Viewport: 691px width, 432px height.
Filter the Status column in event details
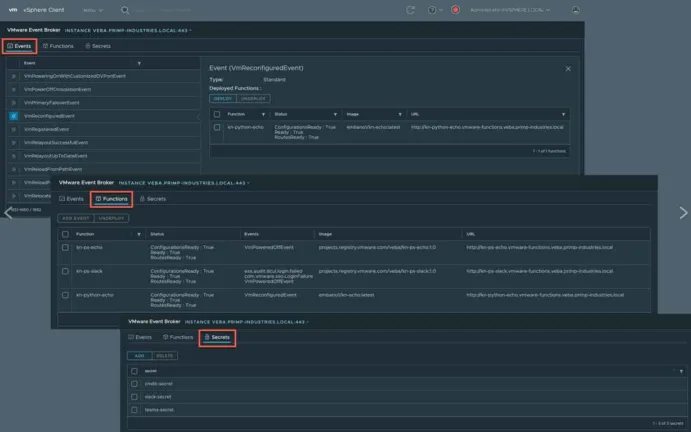[335, 115]
